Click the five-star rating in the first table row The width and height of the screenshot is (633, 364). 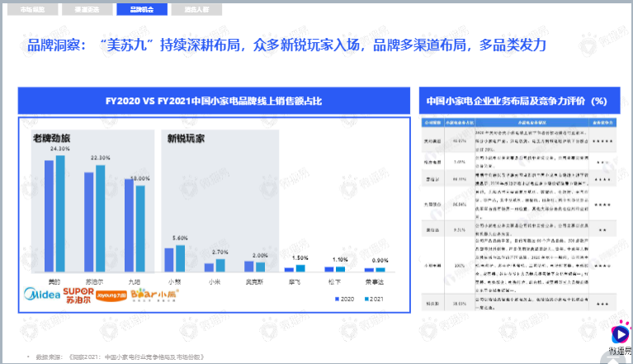(x=602, y=141)
